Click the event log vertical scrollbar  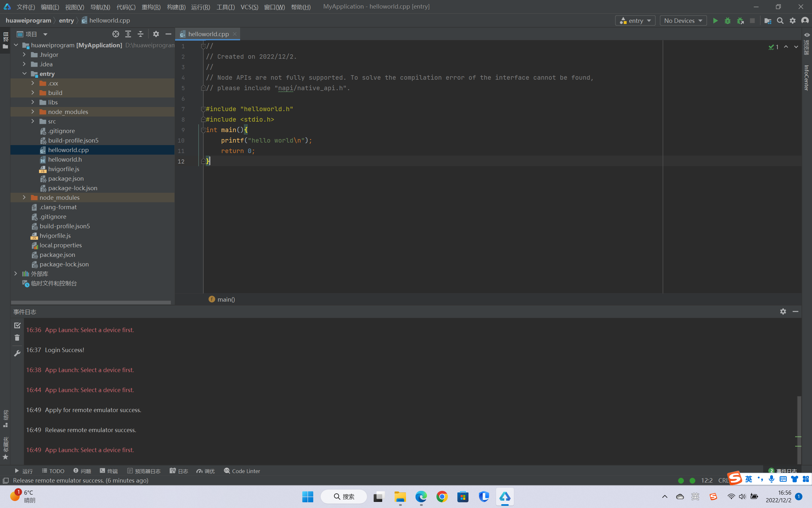click(799, 429)
